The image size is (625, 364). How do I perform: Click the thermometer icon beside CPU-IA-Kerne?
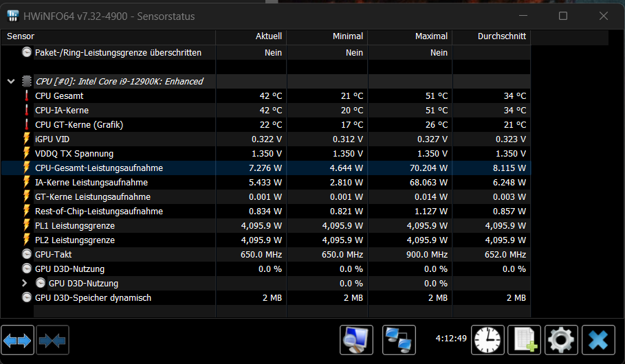[27, 111]
